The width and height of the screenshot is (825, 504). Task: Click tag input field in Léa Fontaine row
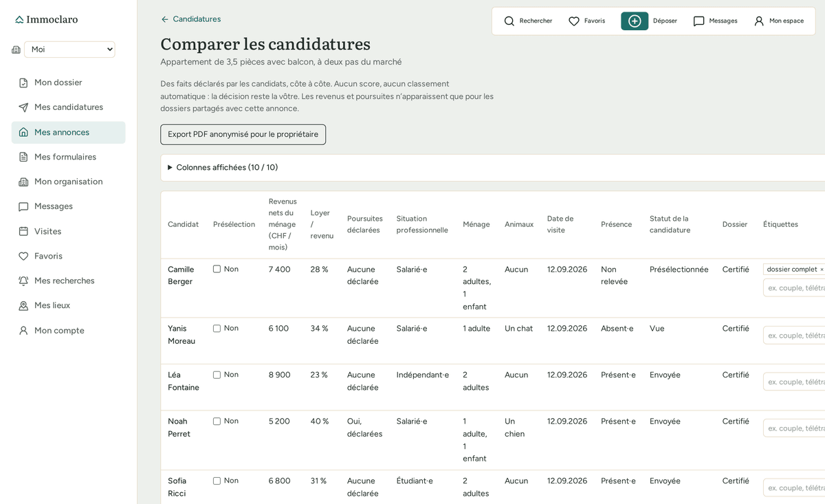point(794,382)
